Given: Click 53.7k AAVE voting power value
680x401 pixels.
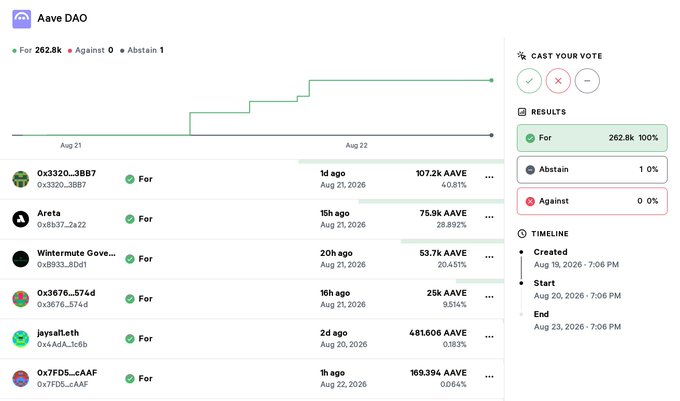Looking at the screenshot, I should (443, 253).
